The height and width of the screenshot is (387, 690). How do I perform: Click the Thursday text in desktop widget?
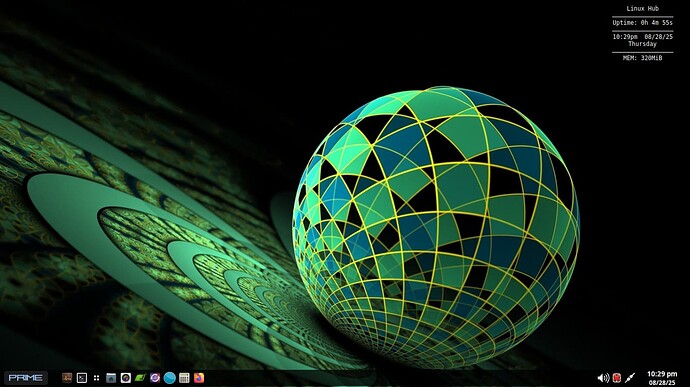[x=642, y=44]
